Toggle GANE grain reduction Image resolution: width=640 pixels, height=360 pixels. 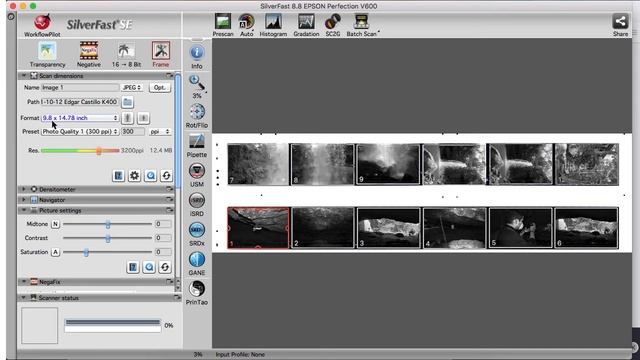tap(197, 263)
